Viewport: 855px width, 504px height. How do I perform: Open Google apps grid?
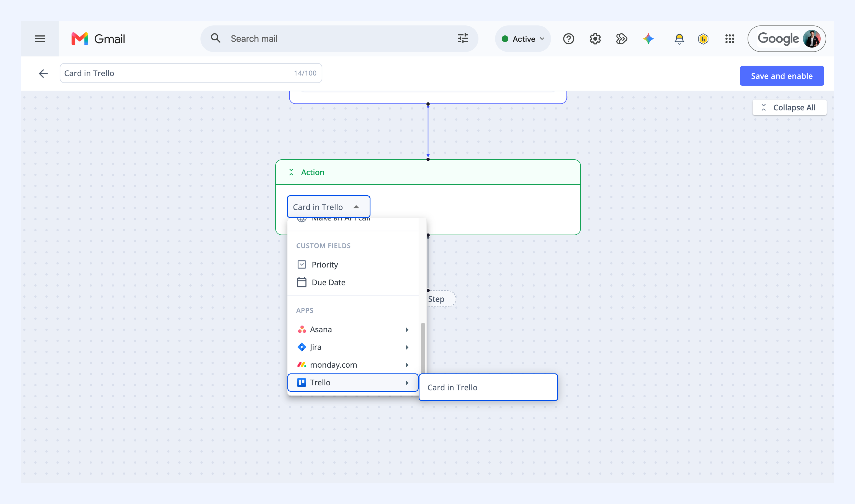pos(730,39)
